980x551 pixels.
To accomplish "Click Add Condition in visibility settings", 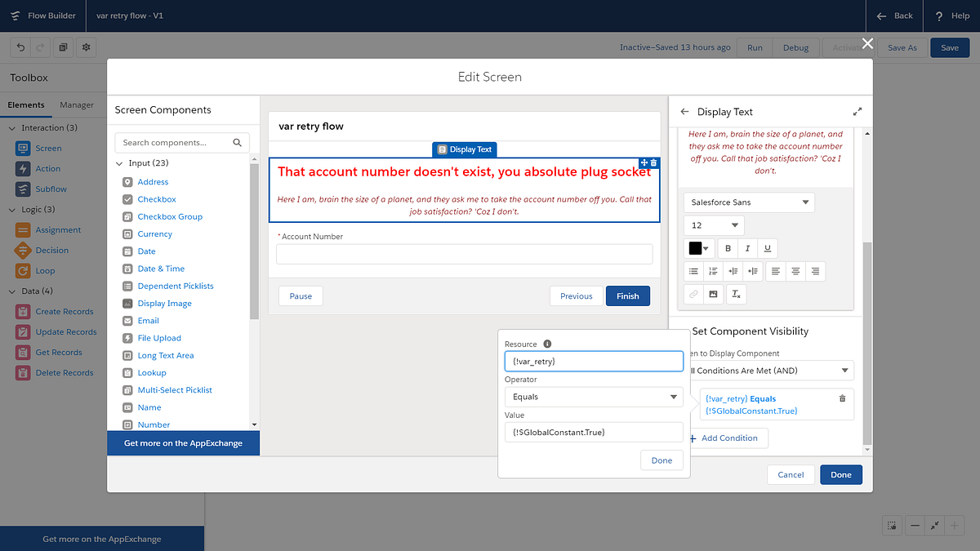I will click(727, 438).
